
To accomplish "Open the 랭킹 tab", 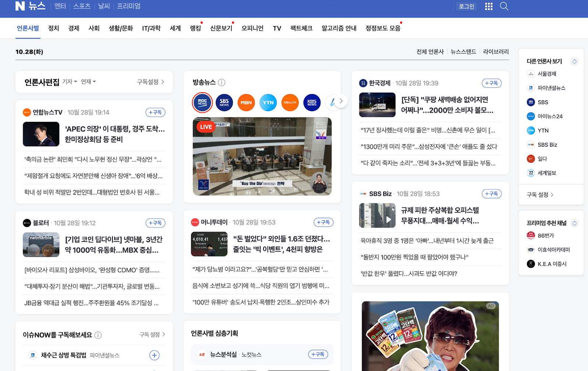I will pyautogui.click(x=196, y=28).
